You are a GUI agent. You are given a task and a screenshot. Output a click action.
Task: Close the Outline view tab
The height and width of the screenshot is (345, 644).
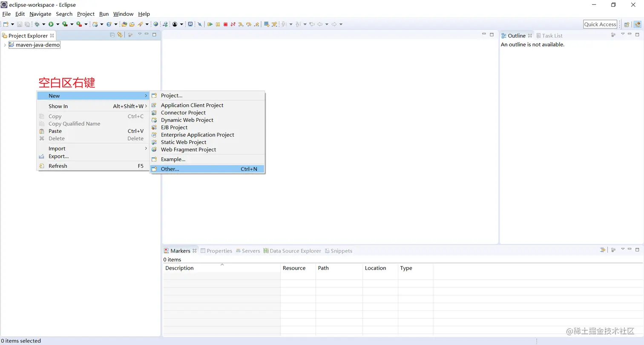[530, 35]
